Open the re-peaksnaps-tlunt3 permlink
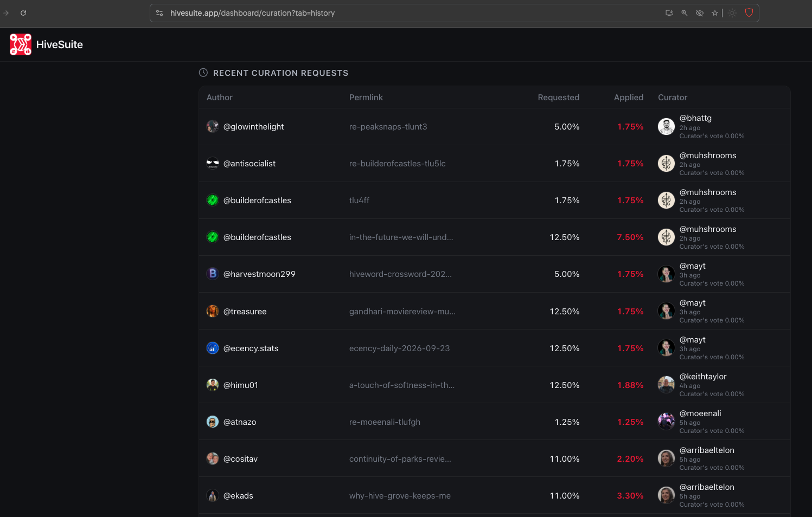This screenshot has height=517, width=812. 388,127
